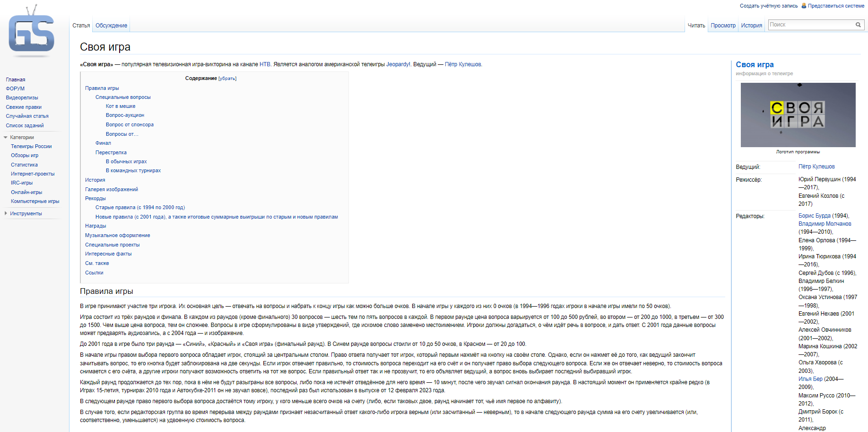
Task: Jump to Вопрос-аукцион section
Action: point(125,115)
